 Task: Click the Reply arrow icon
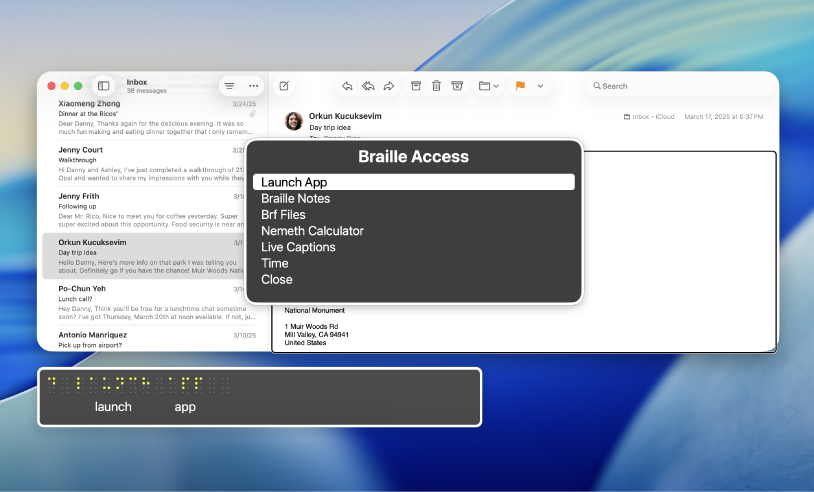coord(347,86)
